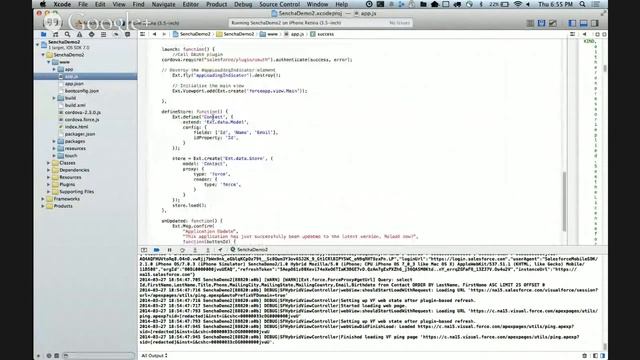
Task: Open the Symbol navigator icon
Action: [56, 34]
